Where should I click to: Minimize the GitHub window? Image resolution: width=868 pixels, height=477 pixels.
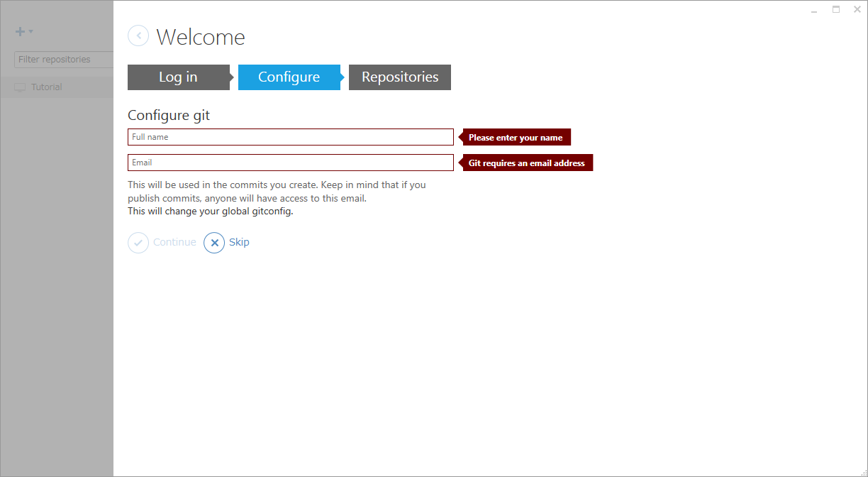click(x=814, y=10)
